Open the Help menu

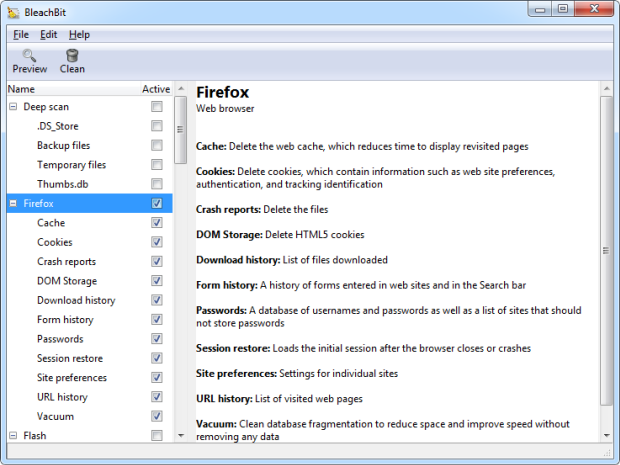79,35
